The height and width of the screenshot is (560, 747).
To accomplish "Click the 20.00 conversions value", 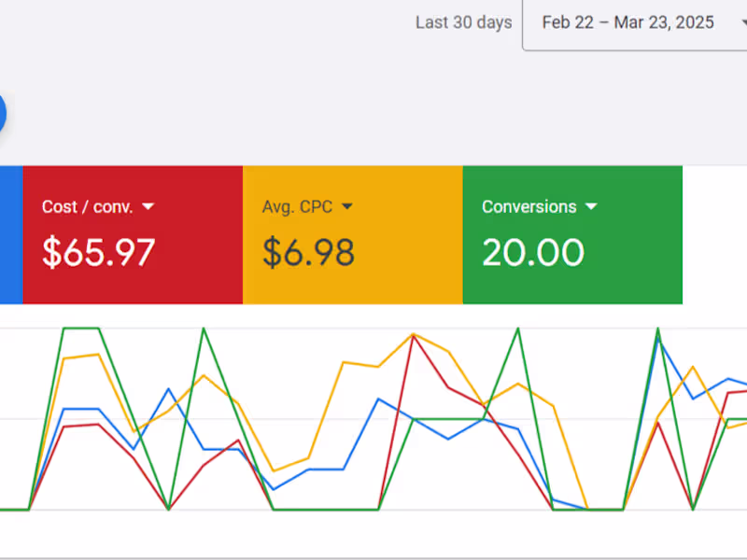I will click(x=532, y=252).
